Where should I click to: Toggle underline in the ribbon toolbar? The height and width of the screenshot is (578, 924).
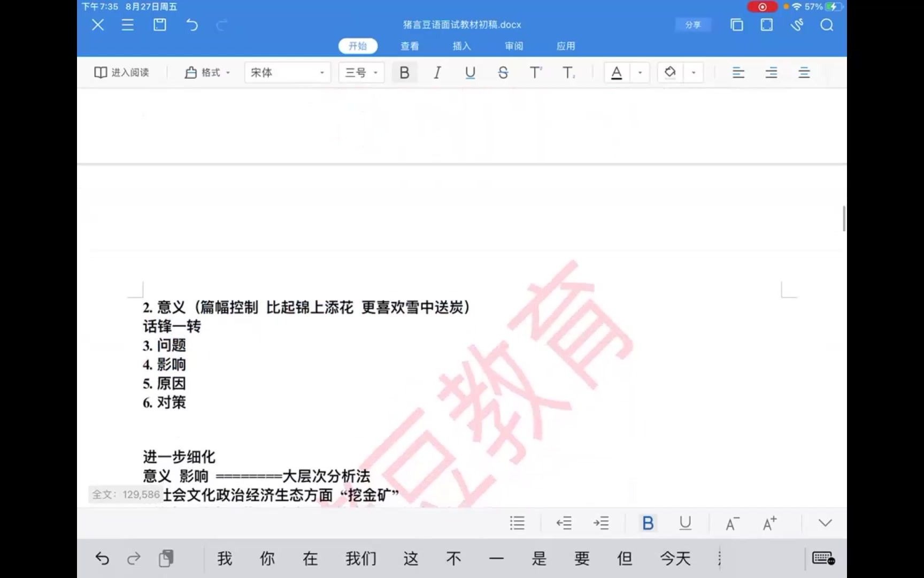point(470,72)
